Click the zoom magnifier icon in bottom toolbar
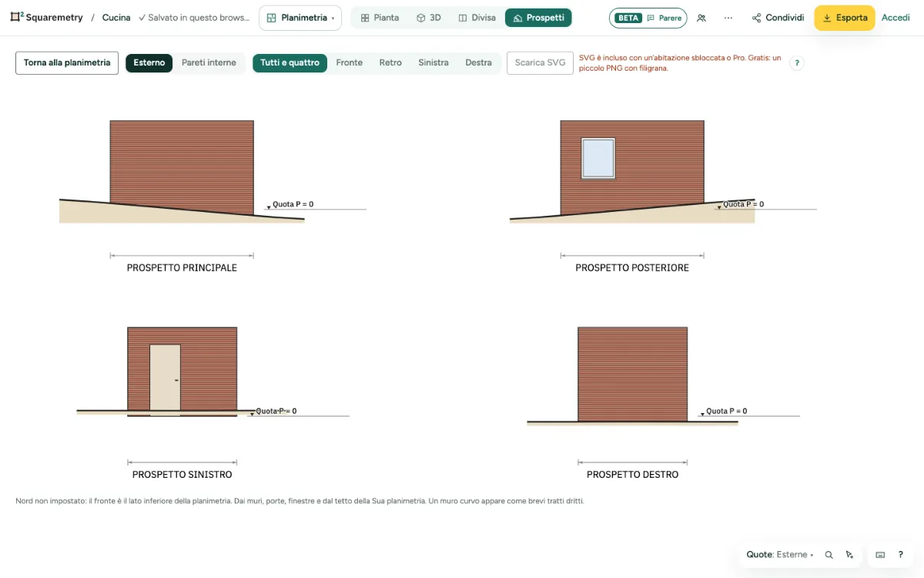The image size is (924, 578). (829, 555)
